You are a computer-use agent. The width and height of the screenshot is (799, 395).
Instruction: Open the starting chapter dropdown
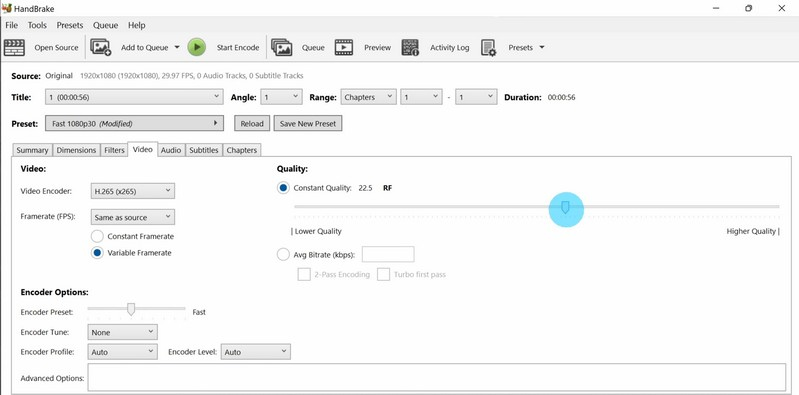click(x=421, y=97)
